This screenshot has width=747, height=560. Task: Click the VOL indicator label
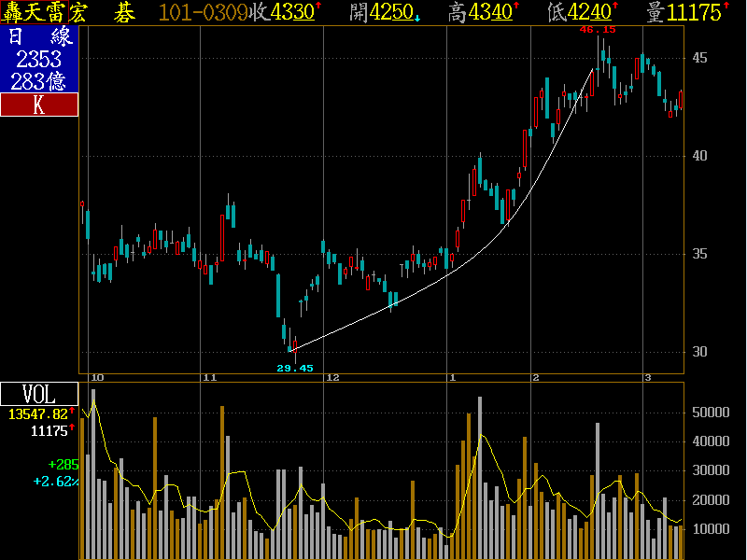coord(38,394)
